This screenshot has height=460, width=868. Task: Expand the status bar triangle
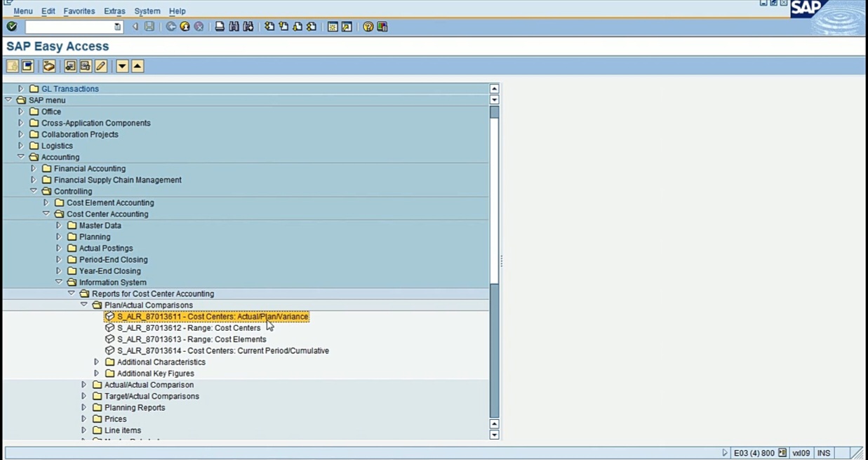[725, 453]
